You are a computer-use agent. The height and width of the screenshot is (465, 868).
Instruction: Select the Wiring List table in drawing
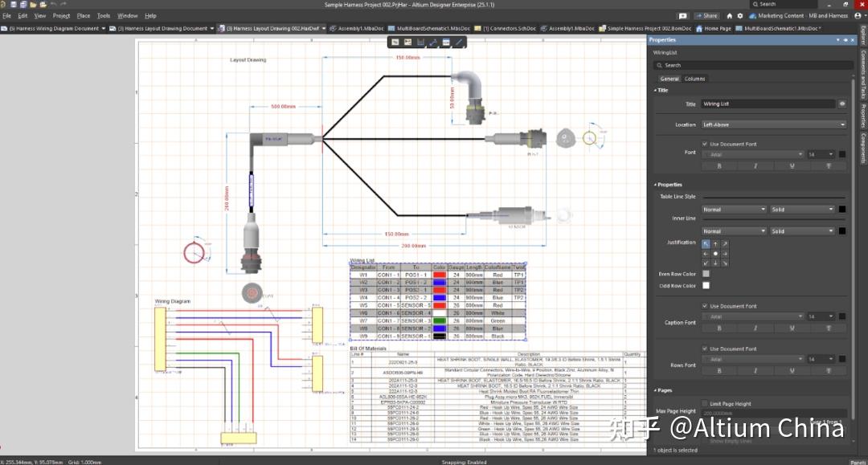click(x=437, y=301)
